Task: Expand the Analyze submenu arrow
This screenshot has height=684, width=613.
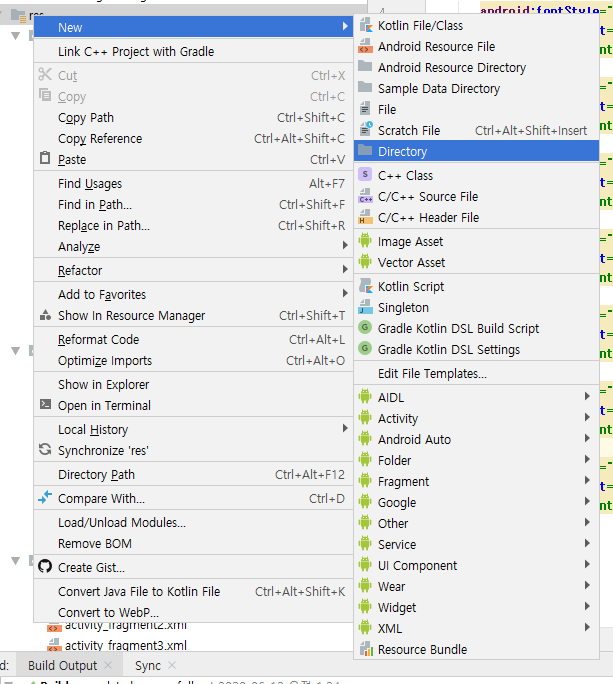Action: (x=345, y=246)
